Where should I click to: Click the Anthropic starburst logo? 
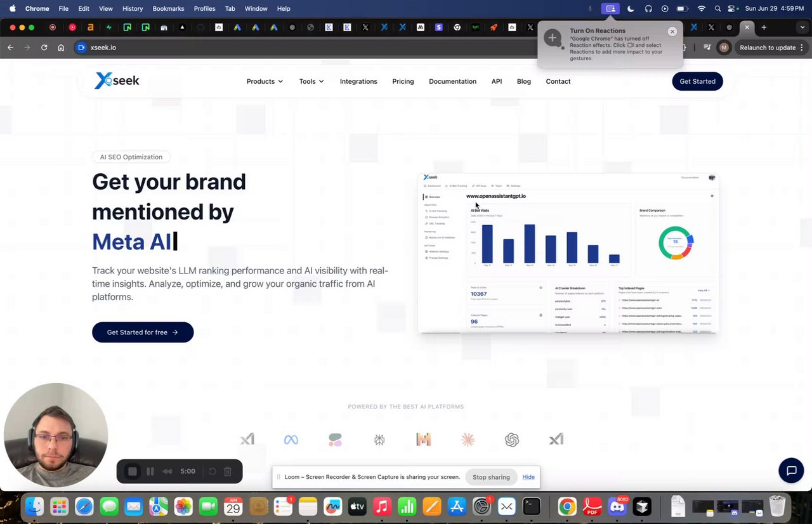[x=468, y=440]
